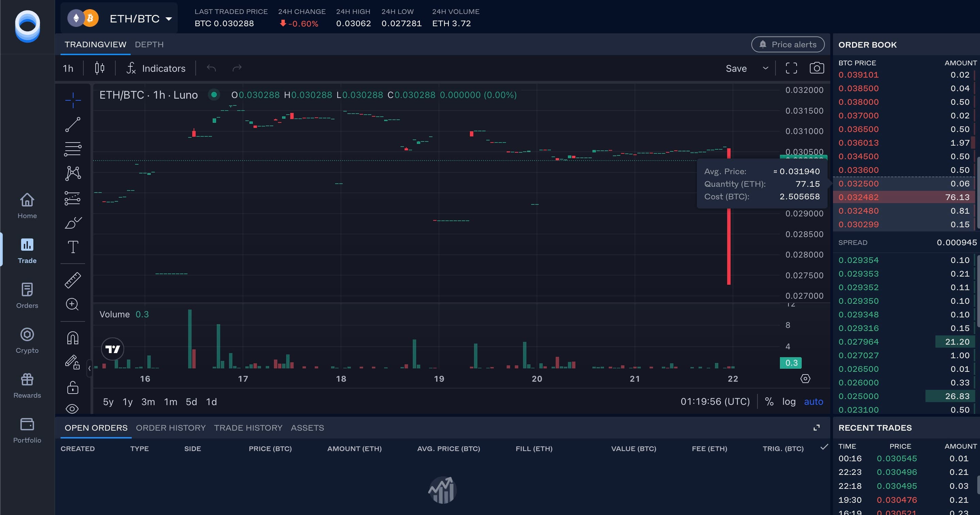Open the TRADE HISTORY tab
Viewport: 980px width, 515px height.
click(x=248, y=428)
